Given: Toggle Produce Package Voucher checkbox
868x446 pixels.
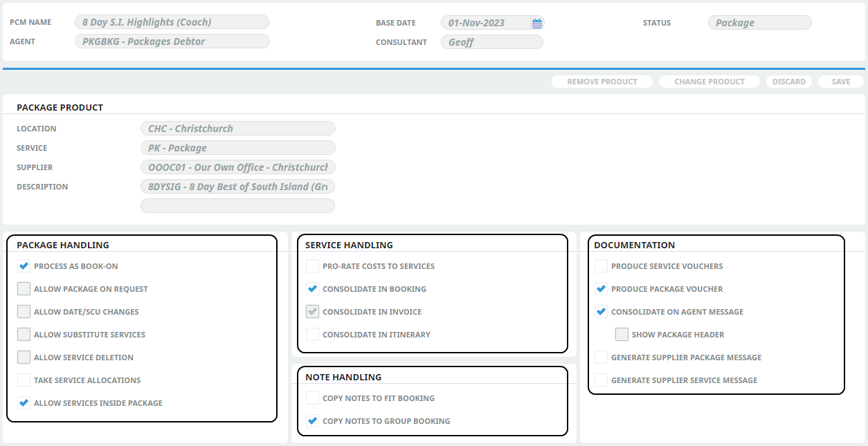Looking at the screenshot, I should 602,289.
